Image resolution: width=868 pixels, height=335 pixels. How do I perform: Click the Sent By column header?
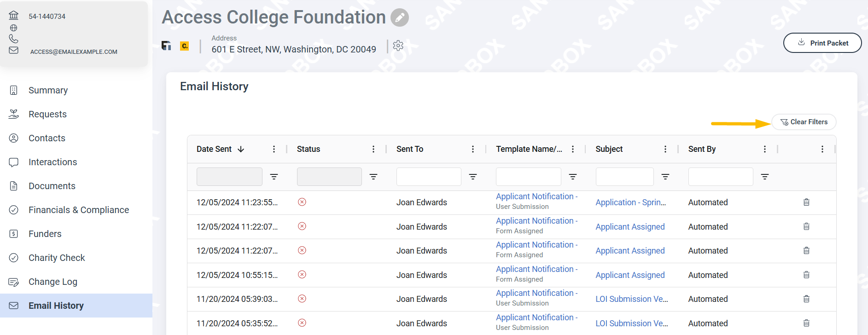pyautogui.click(x=702, y=149)
